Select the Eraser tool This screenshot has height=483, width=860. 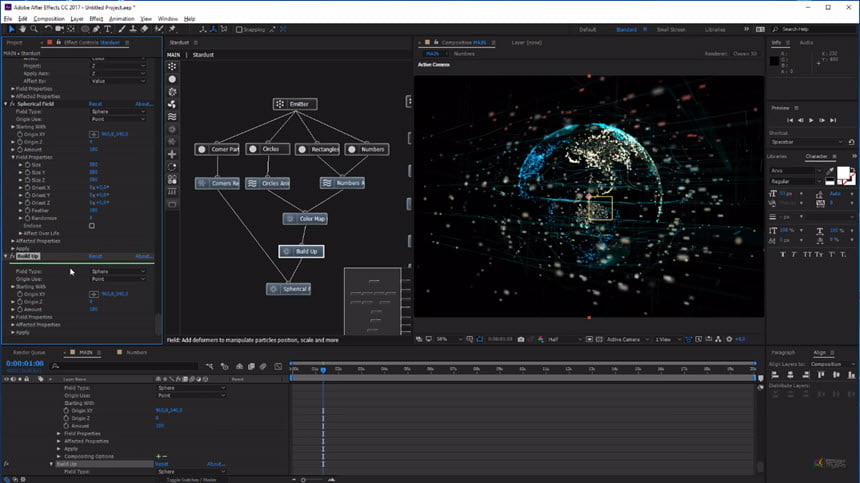tap(144, 29)
